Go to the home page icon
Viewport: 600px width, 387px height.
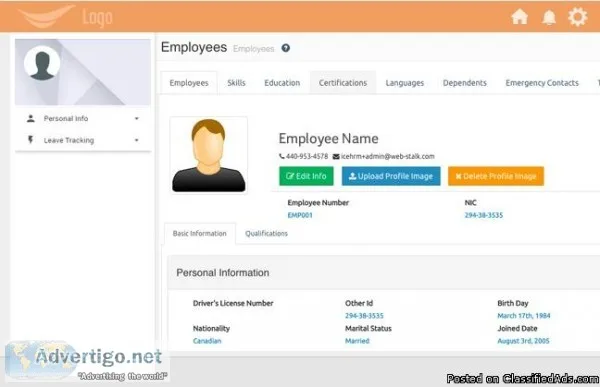[x=520, y=17]
